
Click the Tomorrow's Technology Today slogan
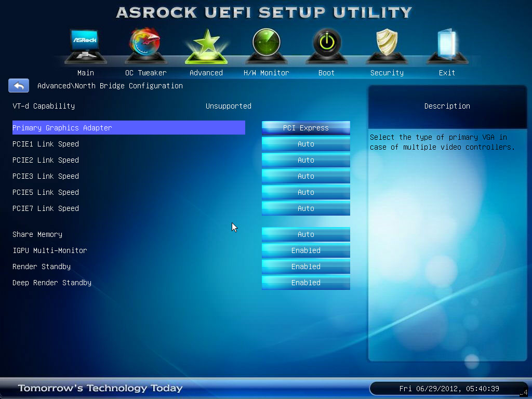100,388
